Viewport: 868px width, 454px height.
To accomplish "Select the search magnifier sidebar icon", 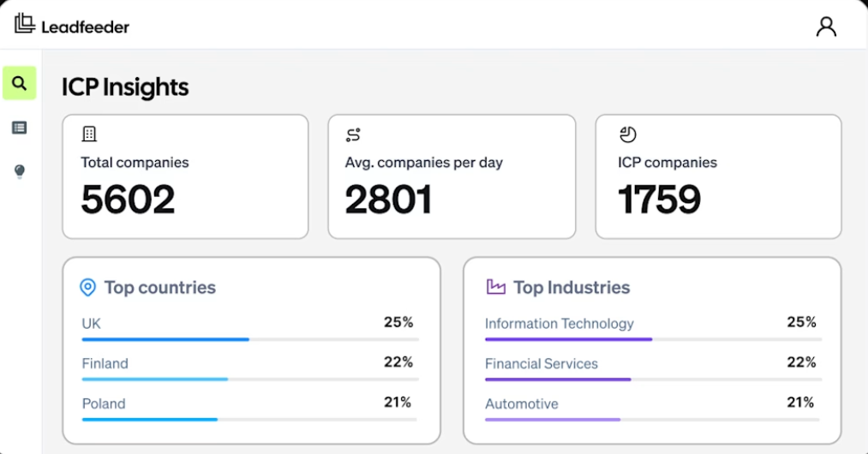I will click(x=20, y=83).
